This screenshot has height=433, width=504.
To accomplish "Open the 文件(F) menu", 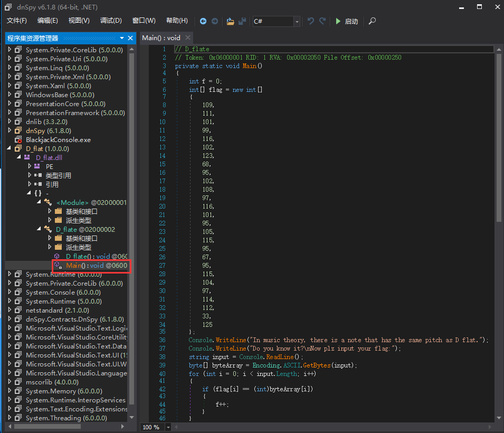I will [17, 21].
